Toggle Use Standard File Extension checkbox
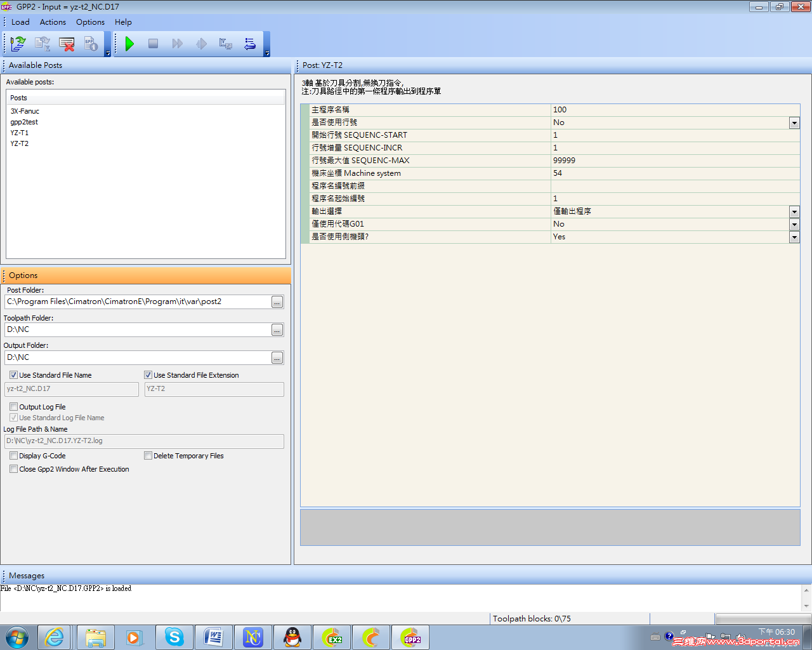This screenshot has height=650, width=812. coord(148,375)
